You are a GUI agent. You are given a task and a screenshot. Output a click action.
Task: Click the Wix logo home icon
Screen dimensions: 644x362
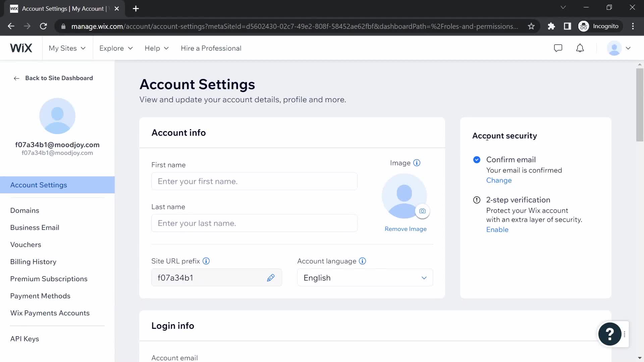click(x=21, y=48)
